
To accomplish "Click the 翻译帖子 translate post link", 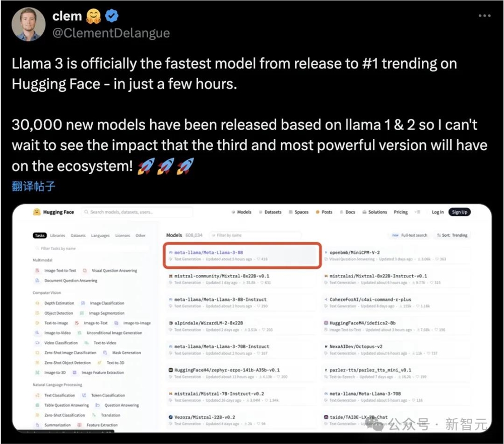I will click(33, 186).
